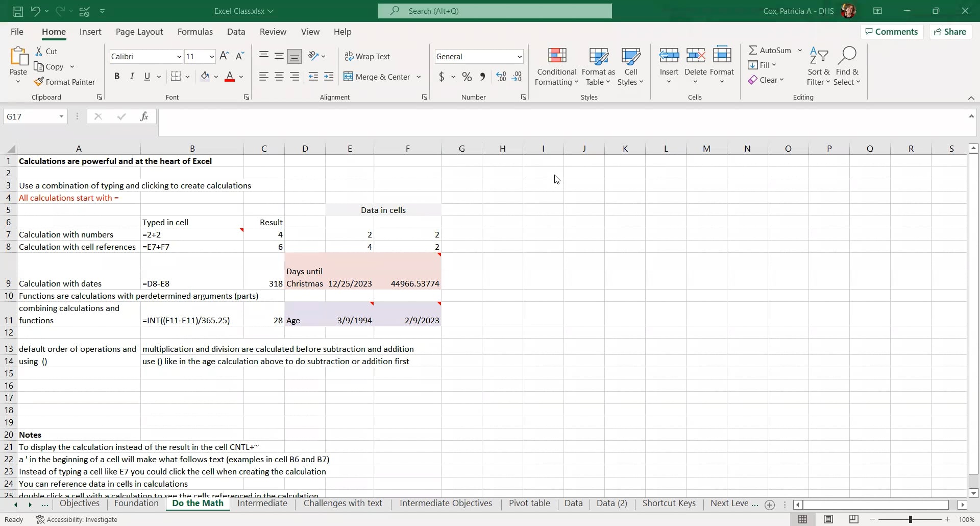Open the Comments pane

(x=891, y=31)
